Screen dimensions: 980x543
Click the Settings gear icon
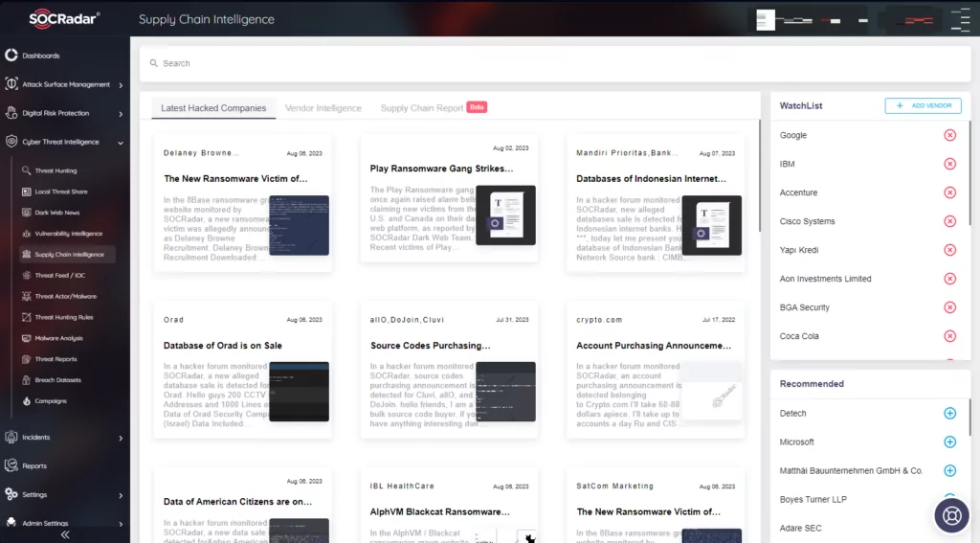tap(11, 494)
